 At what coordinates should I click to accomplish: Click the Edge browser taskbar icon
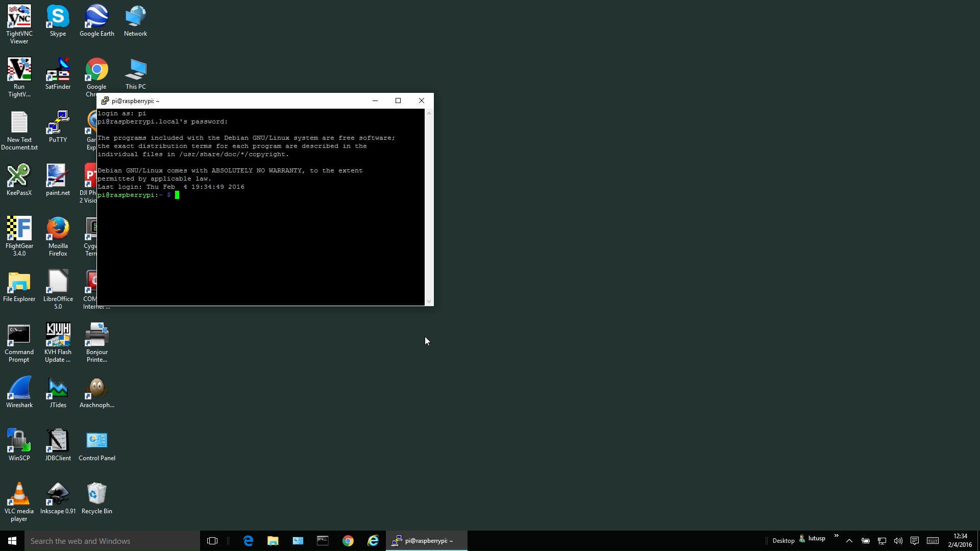coord(248,541)
